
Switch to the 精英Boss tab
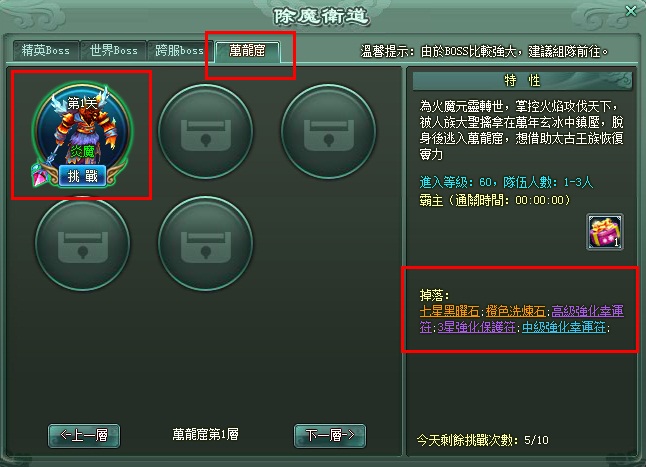(46, 50)
